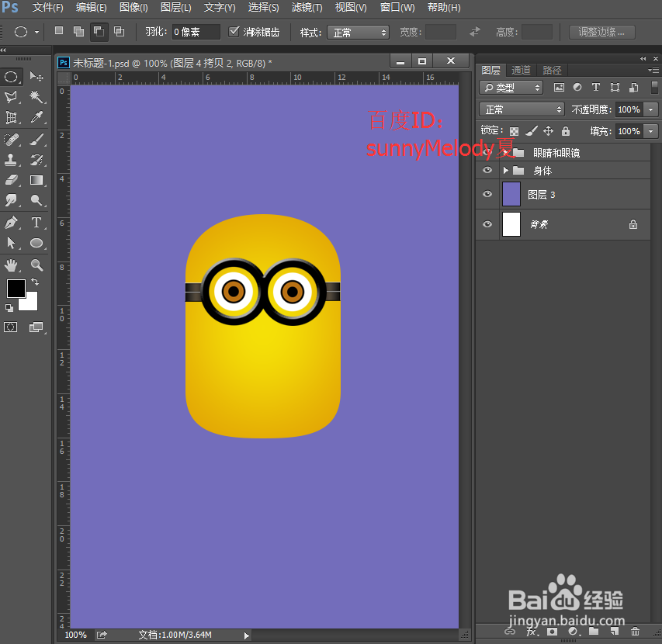Select the Eyedropper tool
The width and height of the screenshot is (662, 644).
(36, 117)
